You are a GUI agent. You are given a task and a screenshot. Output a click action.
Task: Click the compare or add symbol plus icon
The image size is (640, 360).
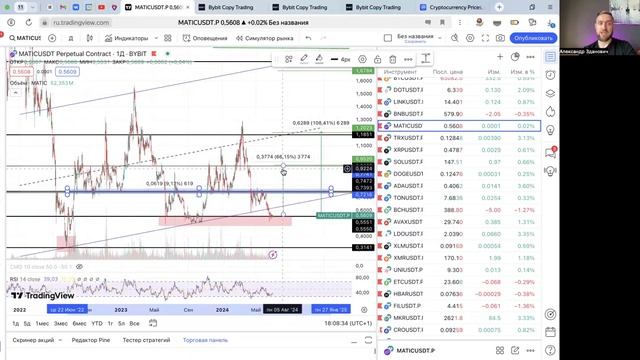(x=52, y=38)
